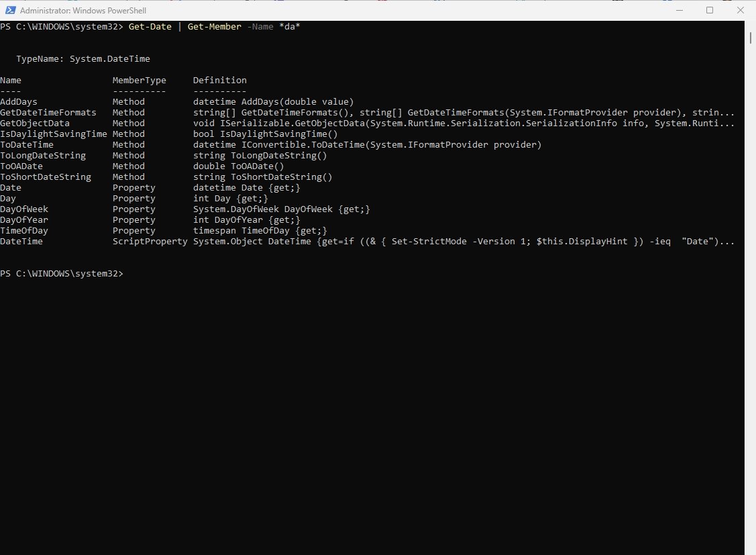The width and height of the screenshot is (756, 555).
Task: Click 'string[] GetDateTimeFormats()' definition
Action: 464,112
